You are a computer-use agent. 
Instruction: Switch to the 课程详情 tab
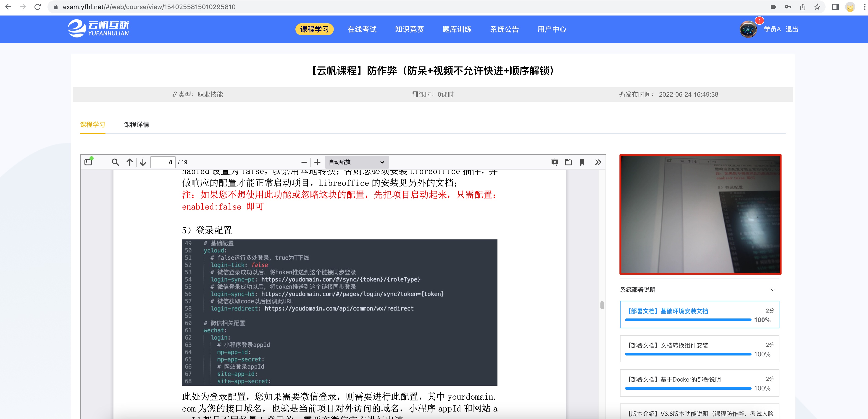pyautogui.click(x=136, y=124)
